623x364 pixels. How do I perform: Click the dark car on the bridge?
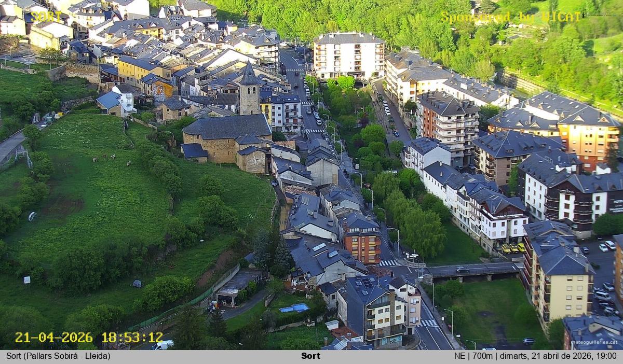(x=462, y=270)
